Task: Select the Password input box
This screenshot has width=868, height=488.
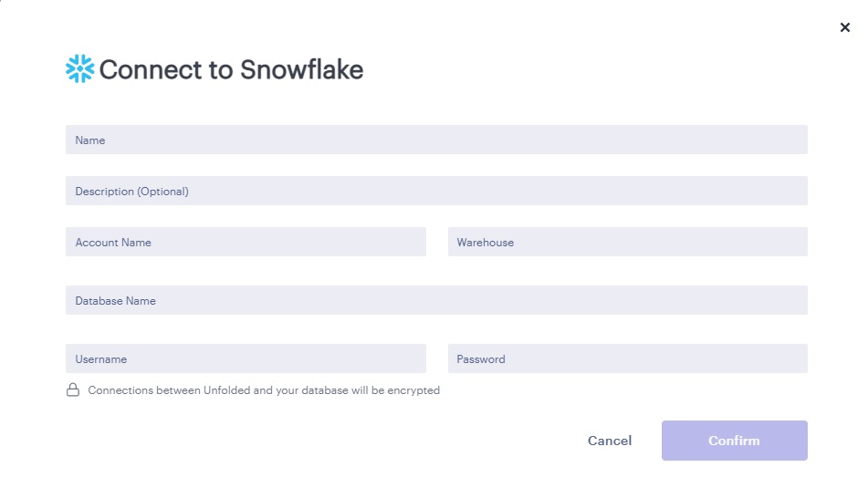Action: 627,359
